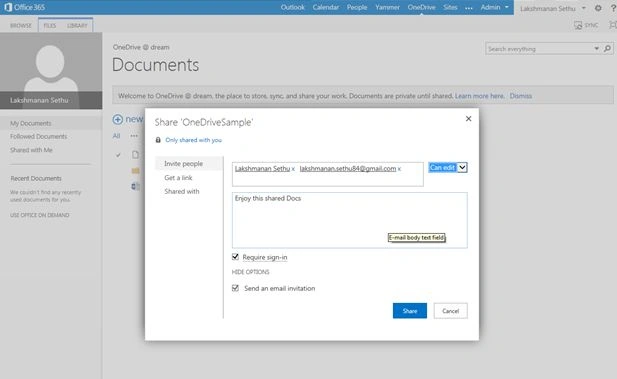Viewport: 617px width, 379px height.
Task: Open the Admin menu dropdown
Action: click(x=495, y=7)
